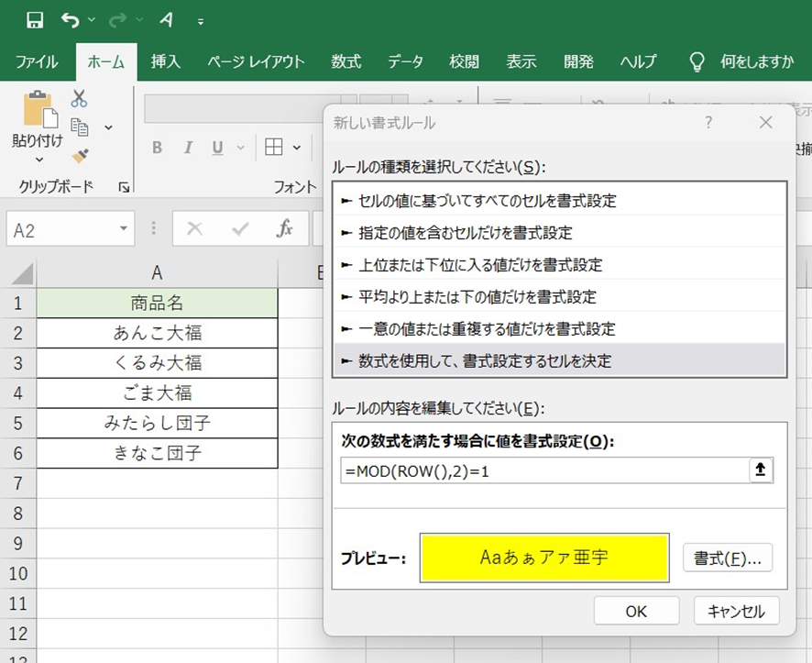Click the Undo arrow icon

coord(70,19)
